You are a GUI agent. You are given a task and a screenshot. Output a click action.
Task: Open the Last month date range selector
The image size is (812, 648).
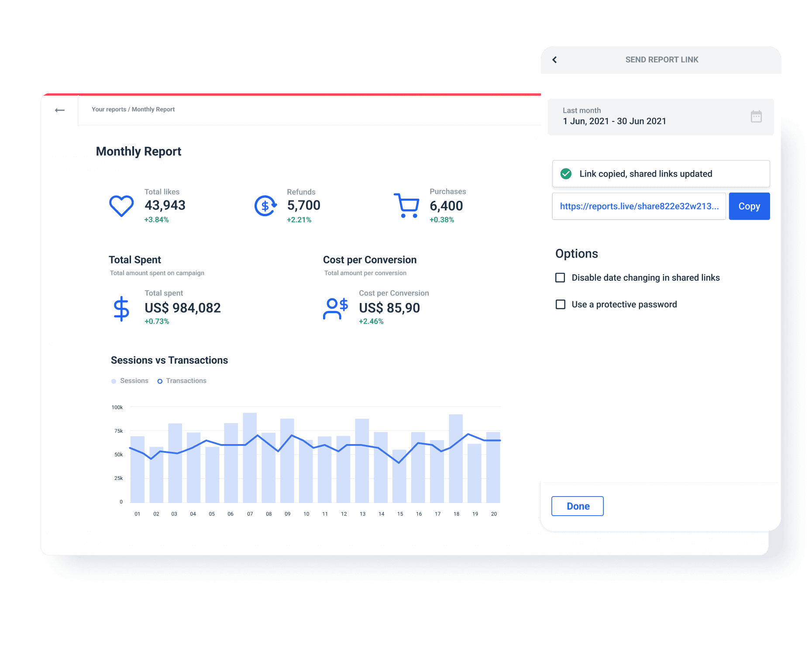click(633, 117)
